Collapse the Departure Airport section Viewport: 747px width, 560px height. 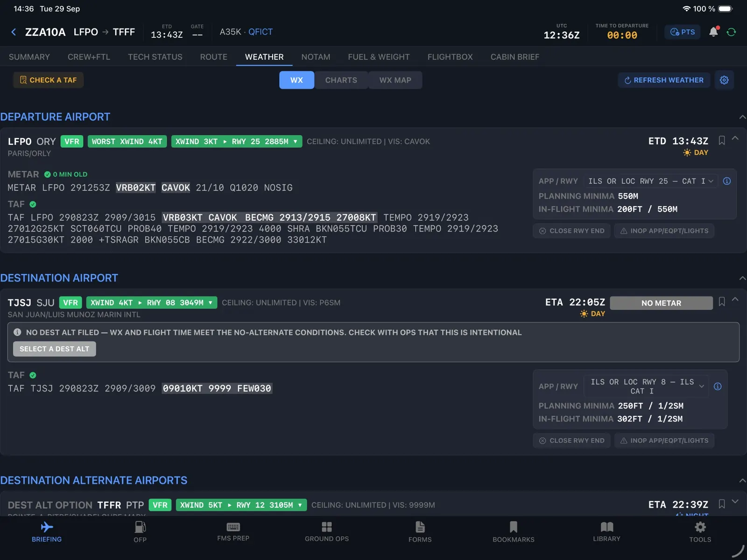(x=742, y=117)
